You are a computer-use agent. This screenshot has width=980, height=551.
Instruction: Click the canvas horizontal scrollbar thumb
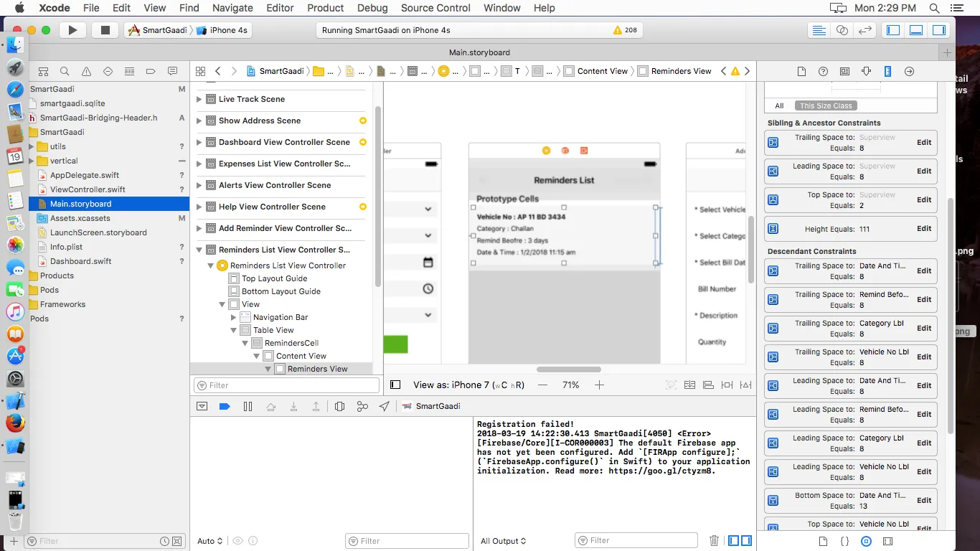point(569,369)
